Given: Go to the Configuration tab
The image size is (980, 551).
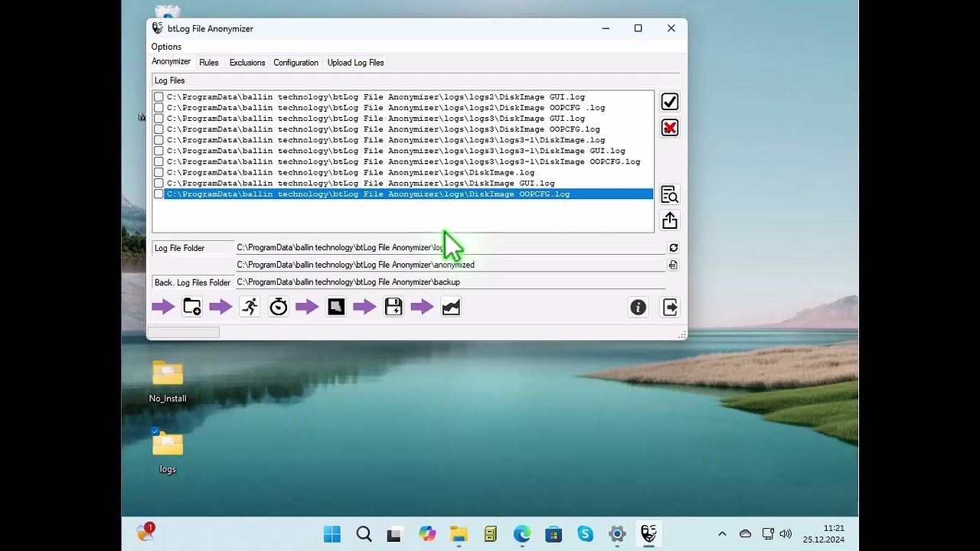Looking at the screenshot, I should [296, 63].
